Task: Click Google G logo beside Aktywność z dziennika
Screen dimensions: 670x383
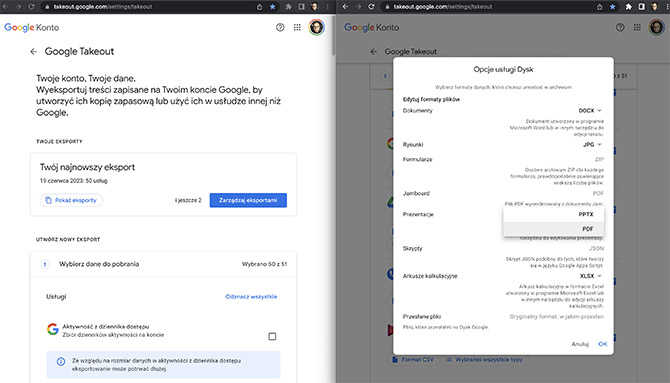Action: click(53, 329)
